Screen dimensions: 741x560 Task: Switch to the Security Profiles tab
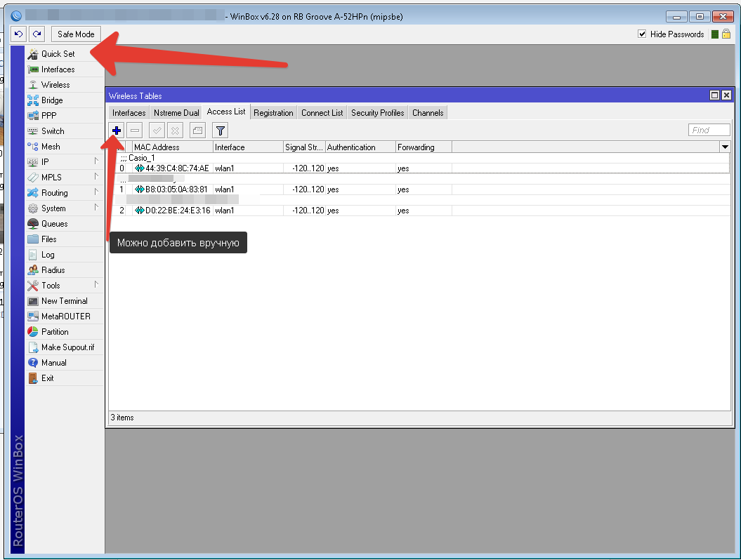(x=378, y=113)
